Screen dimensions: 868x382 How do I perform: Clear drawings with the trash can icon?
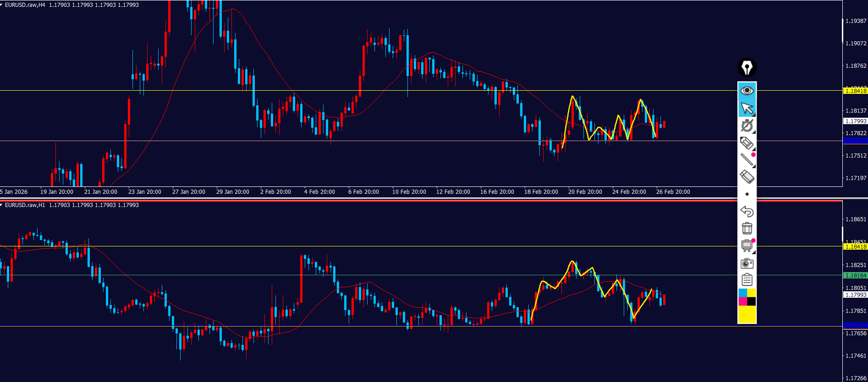click(x=747, y=228)
